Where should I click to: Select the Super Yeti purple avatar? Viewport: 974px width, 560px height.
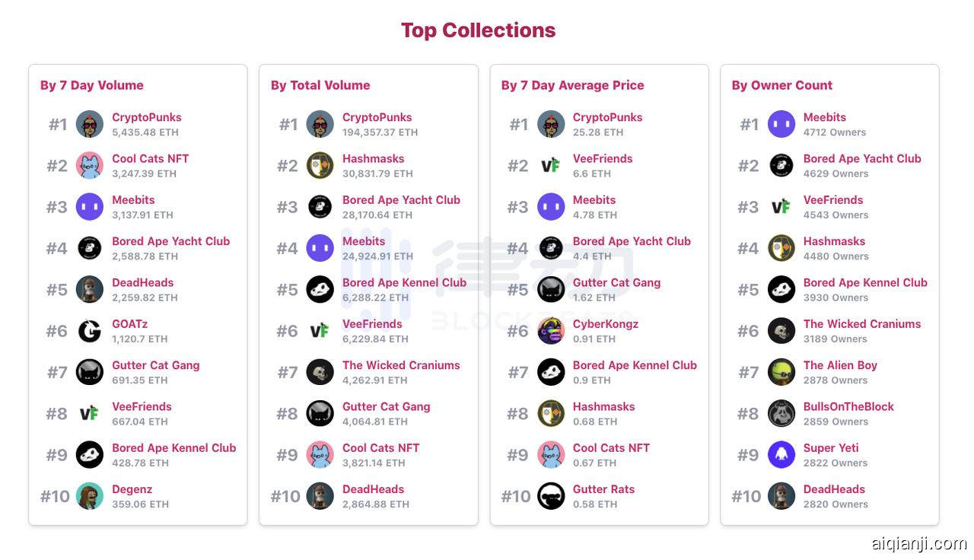click(x=781, y=455)
